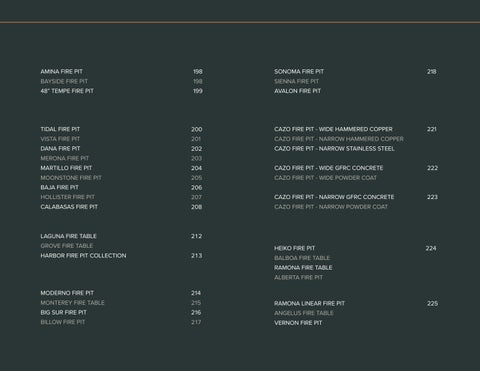Select Hollister Fire Pit entry

click(x=67, y=197)
